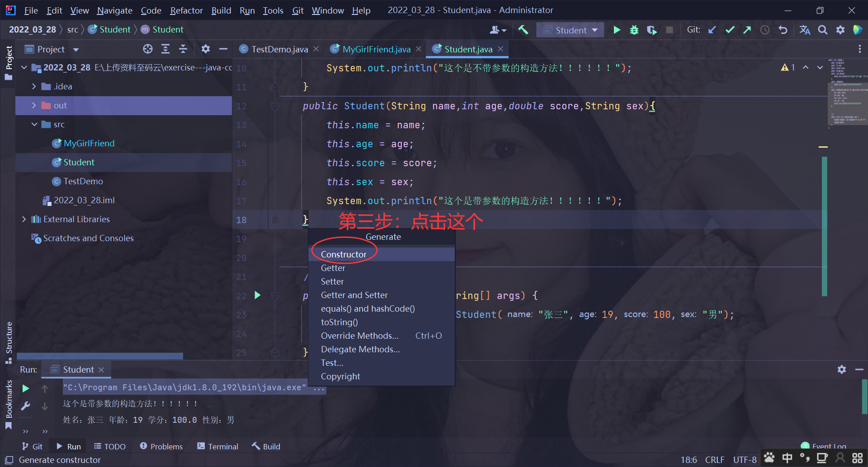Image resolution: width=868 pixels, height=467 pixels.
Task: Select 2022_03_28.iml file
Action: [x=84, y=200]
